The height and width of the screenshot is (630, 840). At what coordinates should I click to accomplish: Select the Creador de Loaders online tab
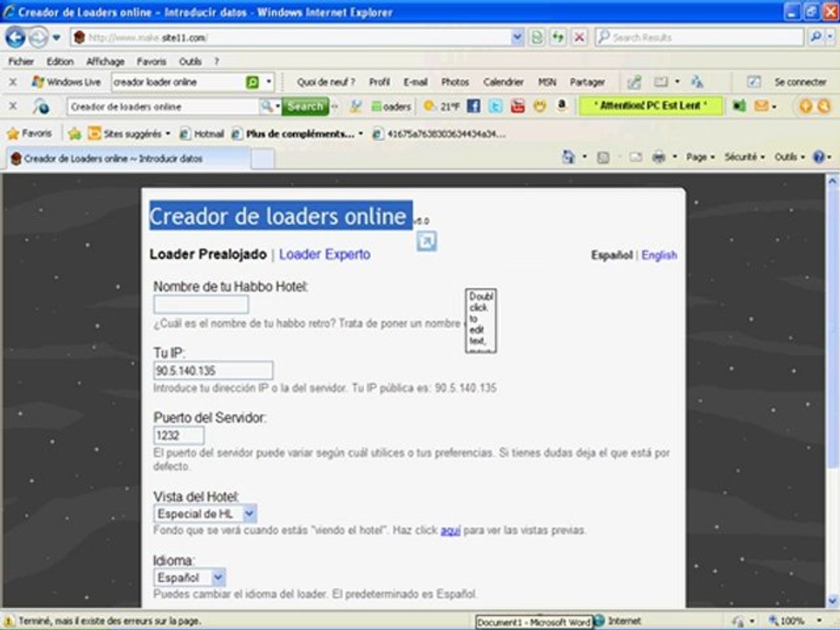click(x=128, y=158)
